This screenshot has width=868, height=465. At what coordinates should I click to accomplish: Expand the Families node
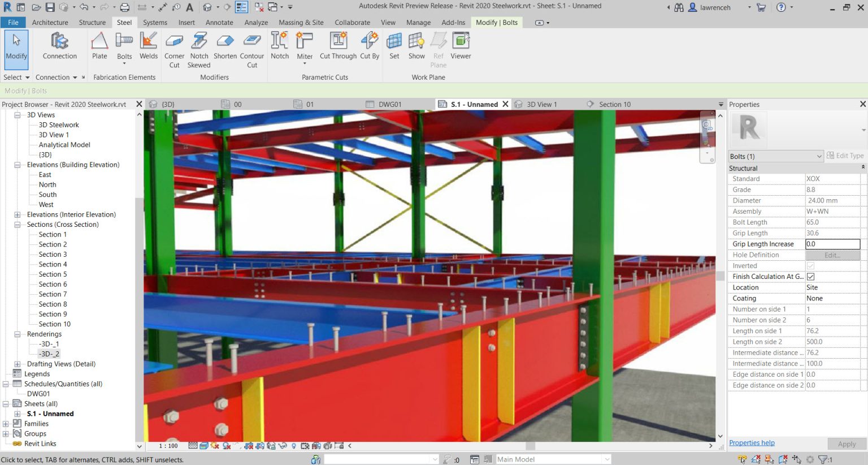tap(6, 424)
